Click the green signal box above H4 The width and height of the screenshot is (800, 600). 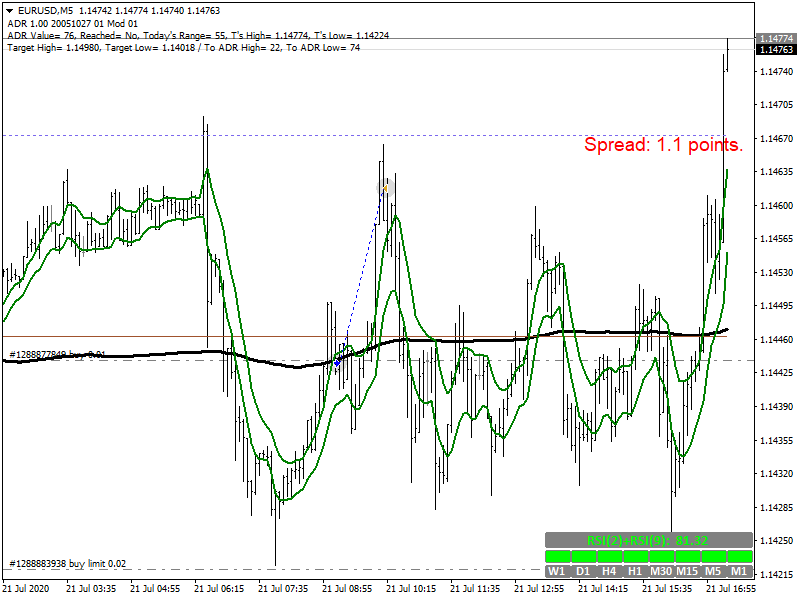609,556
